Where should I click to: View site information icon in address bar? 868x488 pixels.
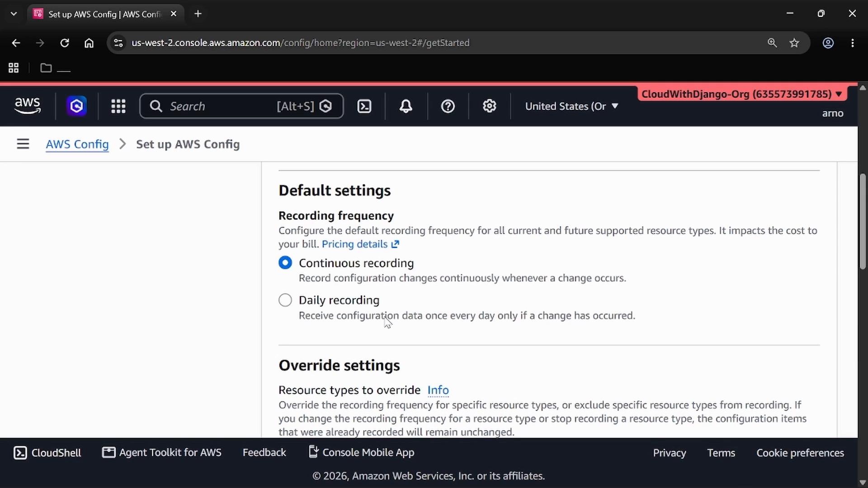point(118,43)
